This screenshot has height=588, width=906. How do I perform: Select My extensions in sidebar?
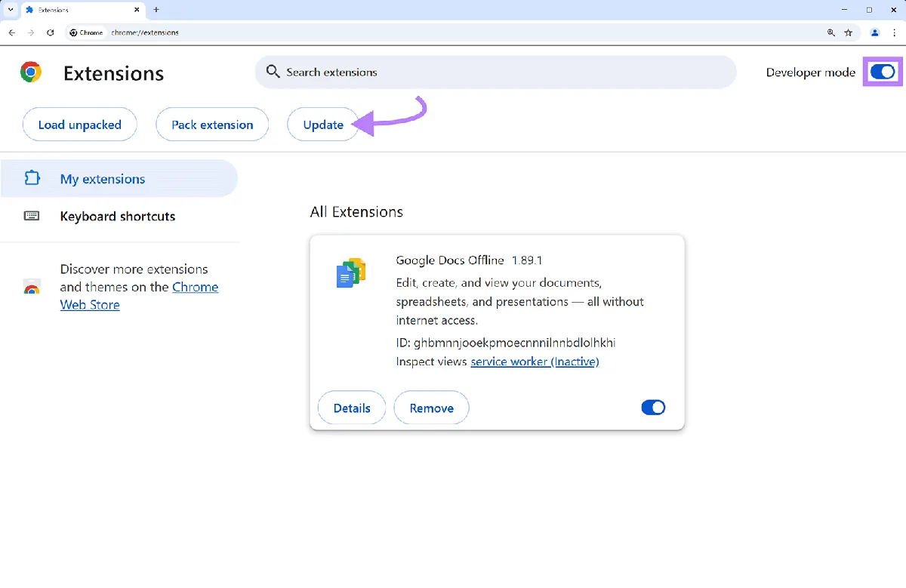(x=119, y=179)
